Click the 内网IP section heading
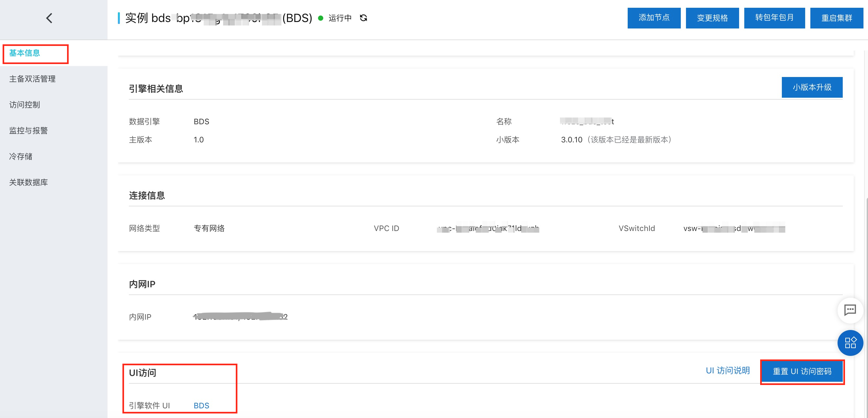The width and height of the screenshot is (868, 418). click(x=142, y=284)
